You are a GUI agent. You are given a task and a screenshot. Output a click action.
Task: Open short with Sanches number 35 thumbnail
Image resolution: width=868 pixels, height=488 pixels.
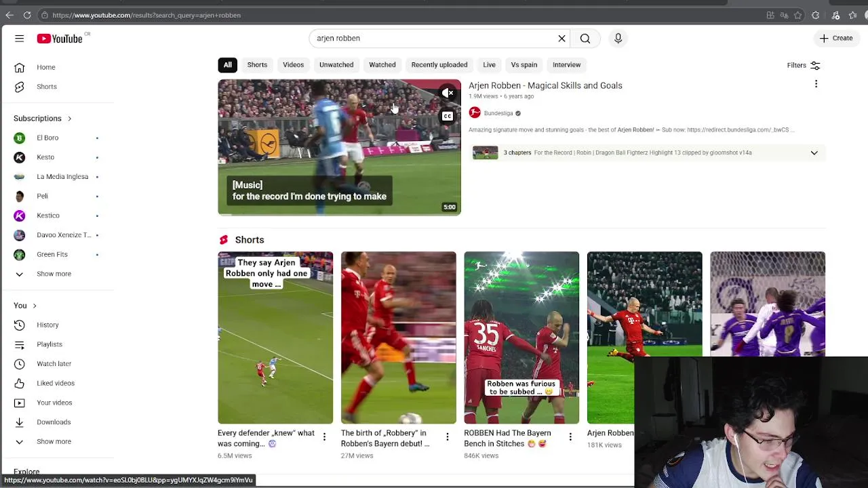(x=521, y=338)
